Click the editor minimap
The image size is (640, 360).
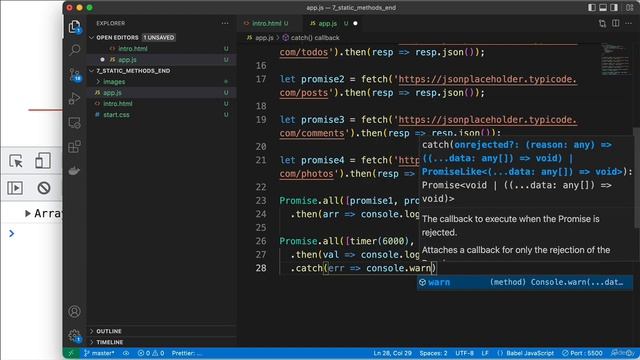click(x=615, y=60)
